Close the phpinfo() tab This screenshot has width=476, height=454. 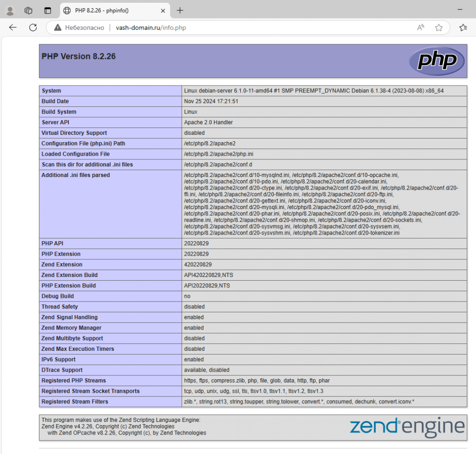(x=163, y=11)
